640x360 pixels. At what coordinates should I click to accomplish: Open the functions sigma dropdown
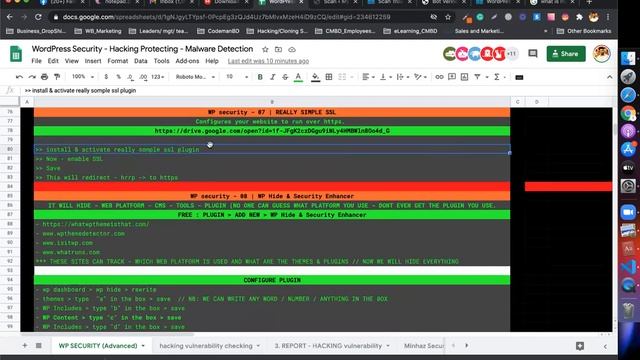pos(500,77)
